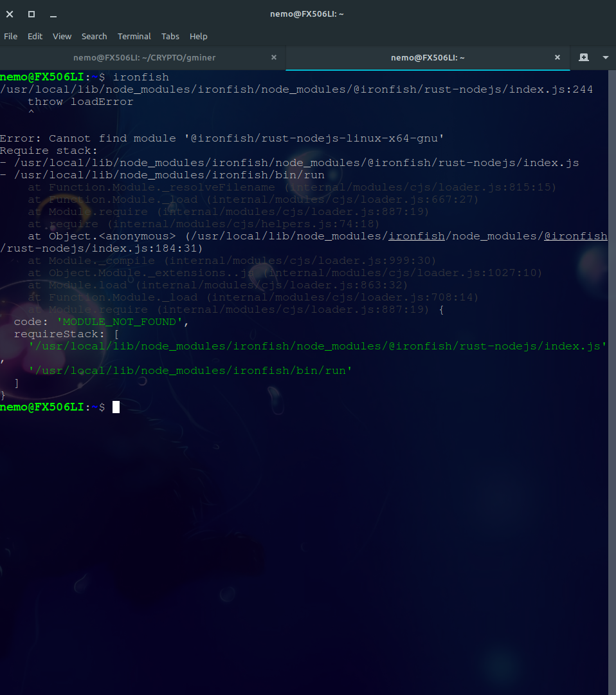Click the 'requireStack: [' text

66,334
